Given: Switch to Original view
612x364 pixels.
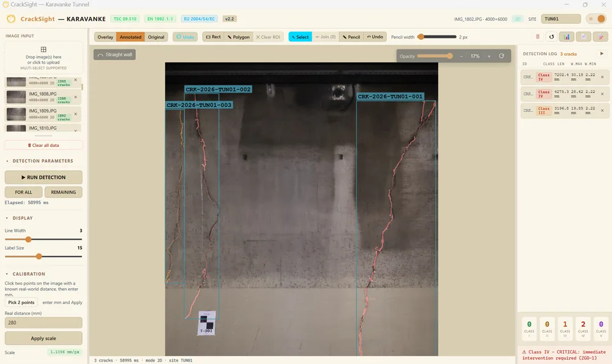Looking at the screenshot, I should click(156, 37).
